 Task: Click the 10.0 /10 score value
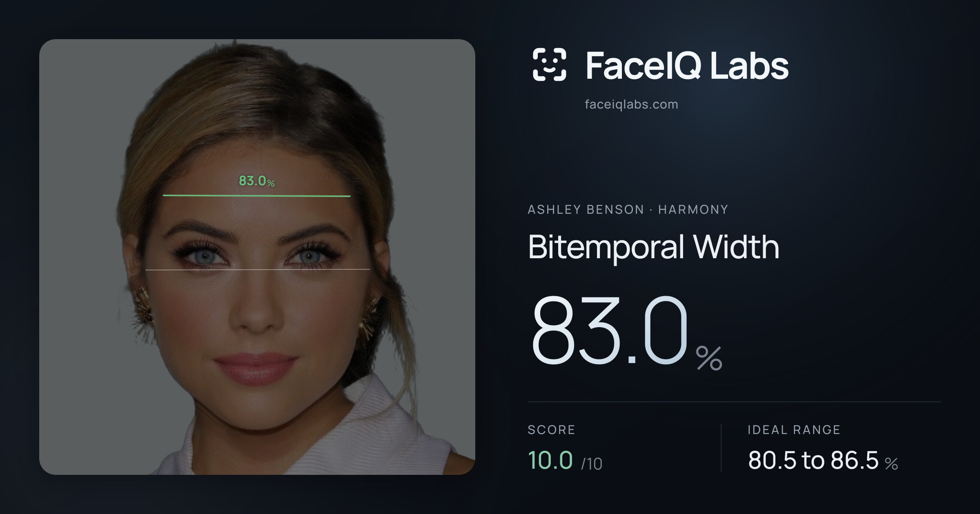[x=565, y=461]
